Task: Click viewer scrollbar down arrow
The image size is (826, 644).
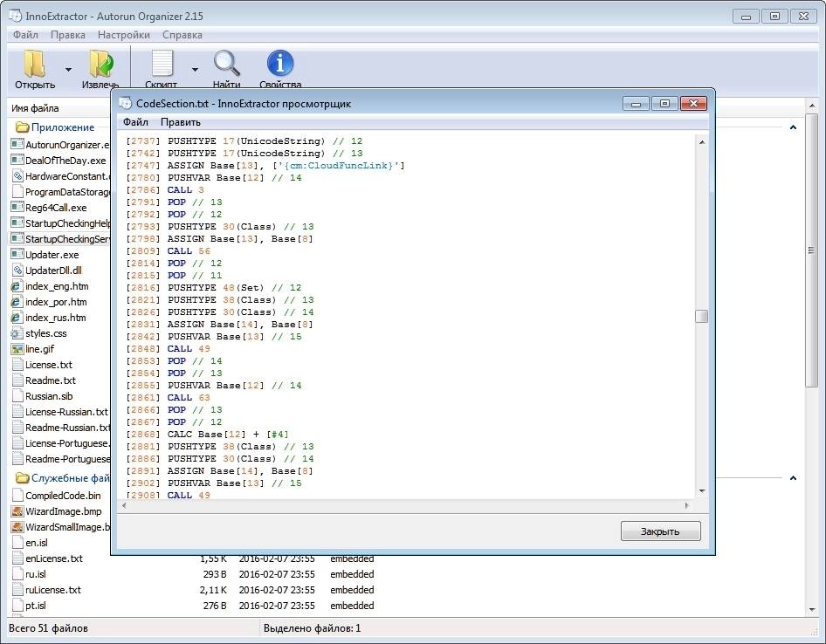Action: click(x=702, y=490)
